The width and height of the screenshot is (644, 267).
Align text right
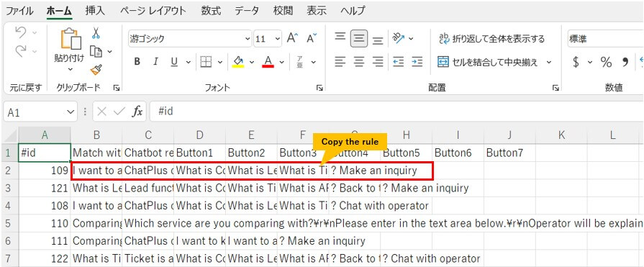(x=378, y=62)
